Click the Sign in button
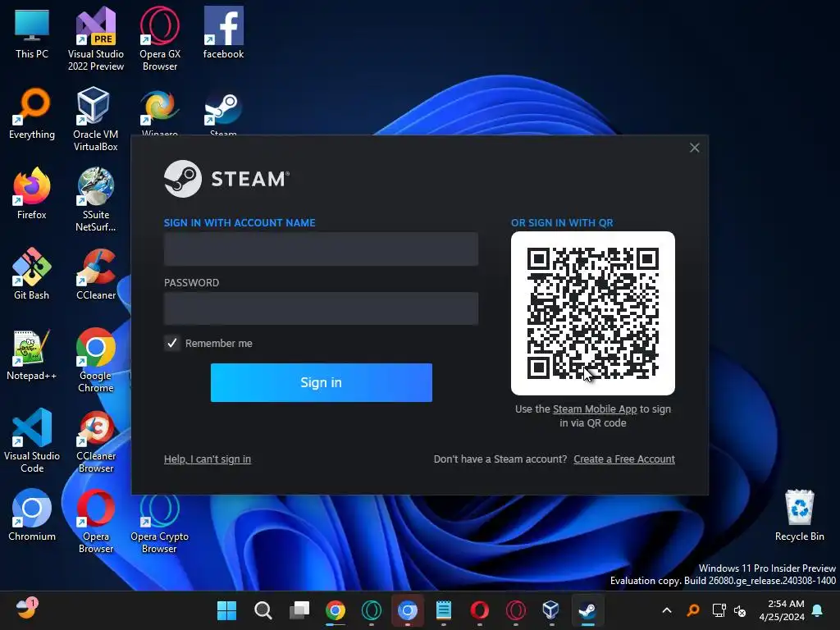The height and width of the screenshot is (630, 840). [322, 382]
